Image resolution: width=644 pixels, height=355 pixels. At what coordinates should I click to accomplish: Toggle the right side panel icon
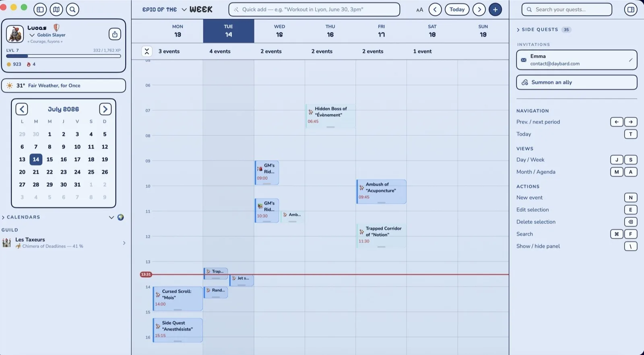[631, 9]
